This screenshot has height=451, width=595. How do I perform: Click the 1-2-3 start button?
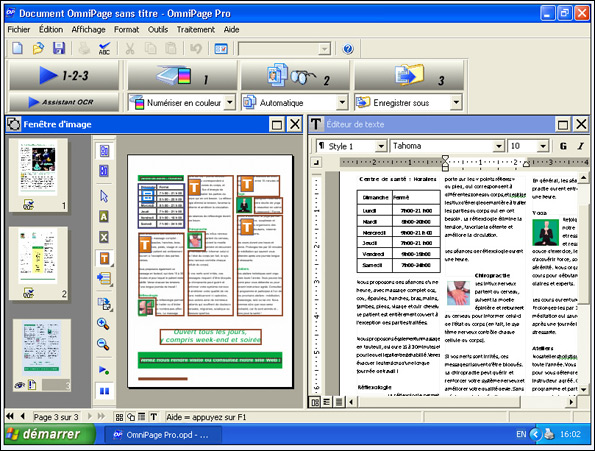[64, 75]
